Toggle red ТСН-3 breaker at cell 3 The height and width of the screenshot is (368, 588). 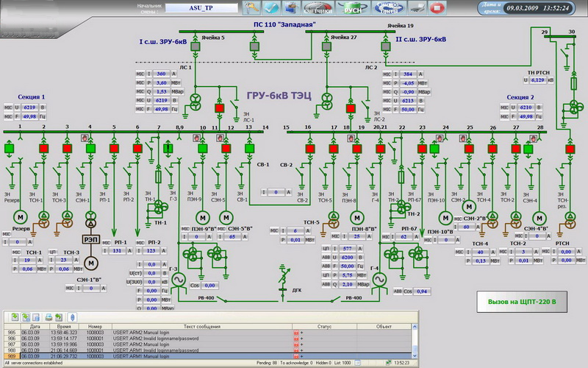click(67, 149)
